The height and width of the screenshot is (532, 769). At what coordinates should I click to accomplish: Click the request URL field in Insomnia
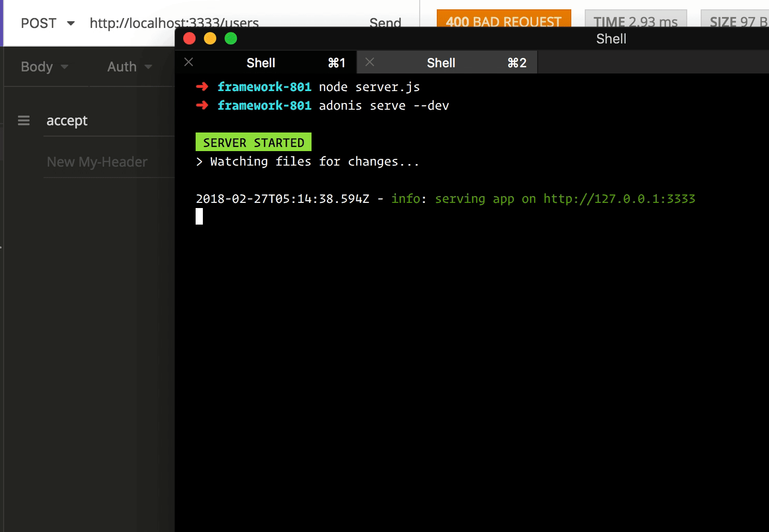174,23
